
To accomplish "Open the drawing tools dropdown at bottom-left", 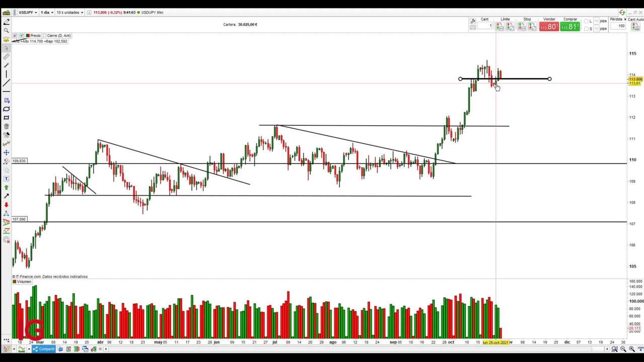I will [x=14, y=348].
